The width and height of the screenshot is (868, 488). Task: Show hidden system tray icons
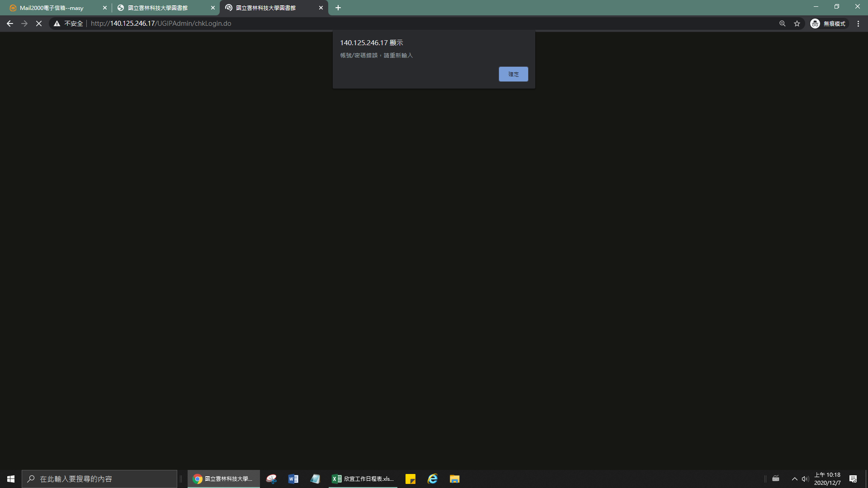coord(794,479)
